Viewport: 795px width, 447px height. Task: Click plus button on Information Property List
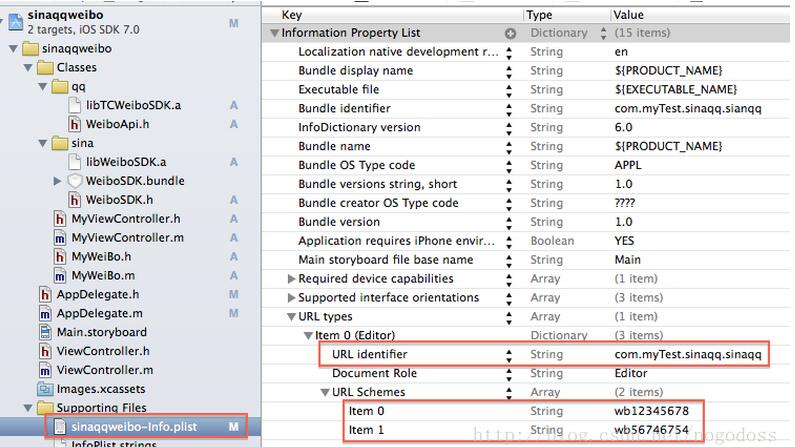[510, 33]
